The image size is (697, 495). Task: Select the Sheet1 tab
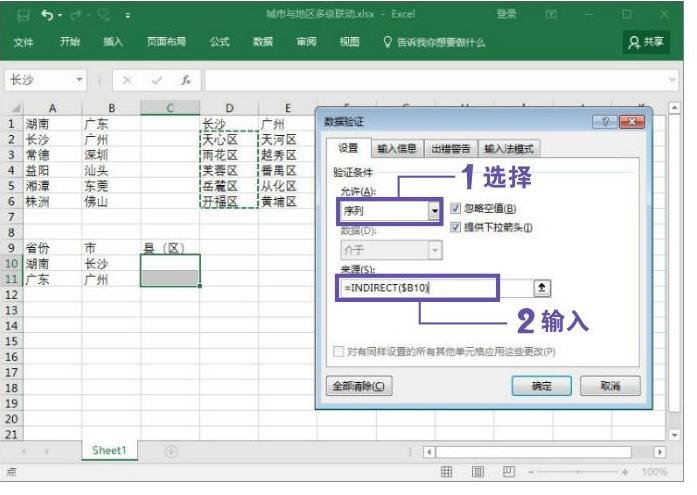pyautogui.click(x=109, y=450)
